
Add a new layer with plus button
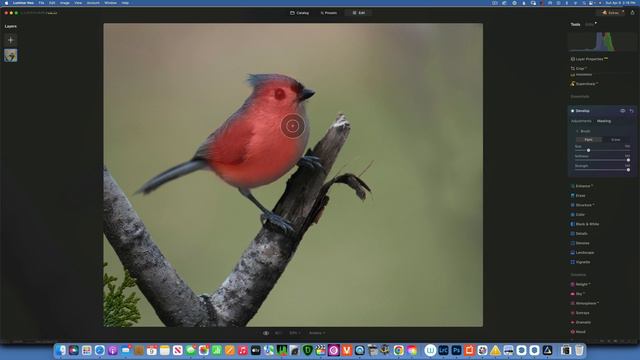[x=11, y=40]
